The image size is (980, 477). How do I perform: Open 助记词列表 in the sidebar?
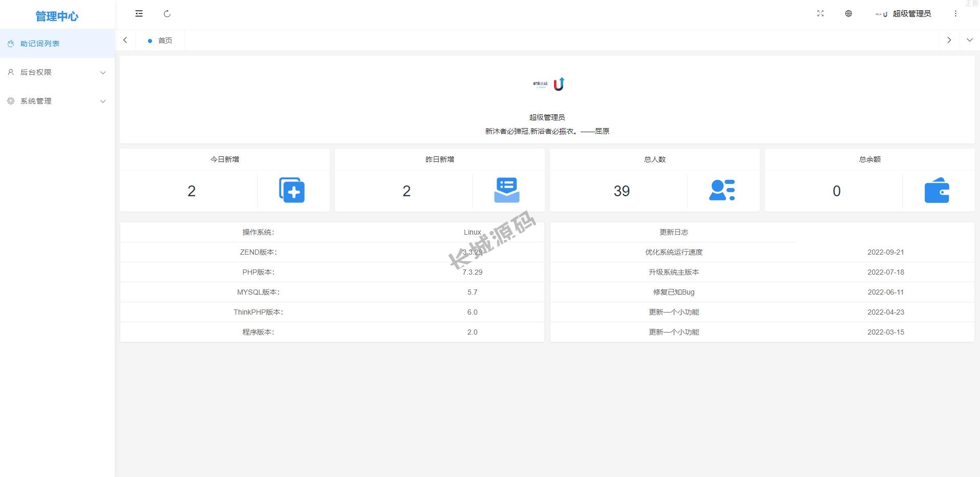click(57, 44)
